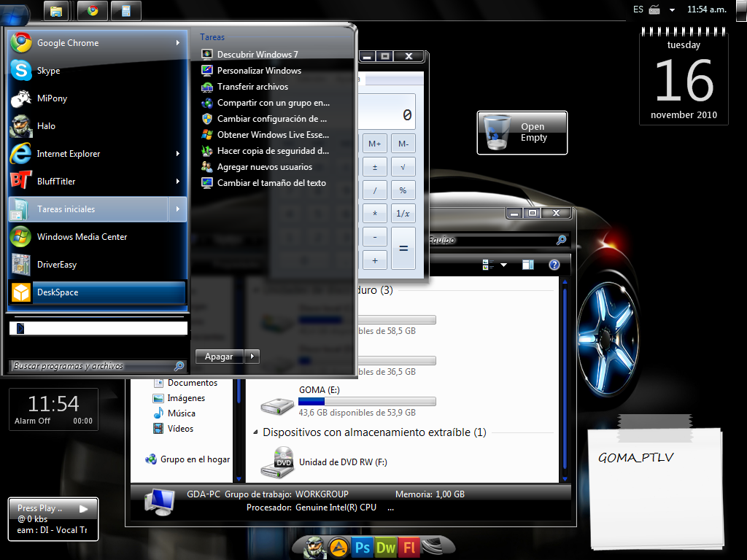Viewport: 747px width, 560px height.
Task: Click the Flash icon in the dock
Action: click(x=409, y=547)
